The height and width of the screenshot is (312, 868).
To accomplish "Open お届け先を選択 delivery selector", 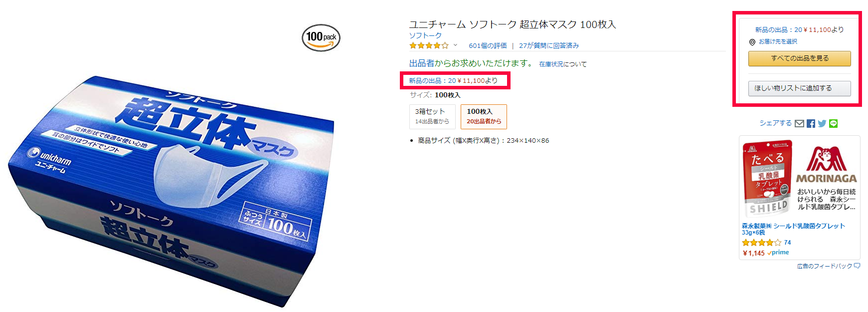I will [x=778, y=42].
